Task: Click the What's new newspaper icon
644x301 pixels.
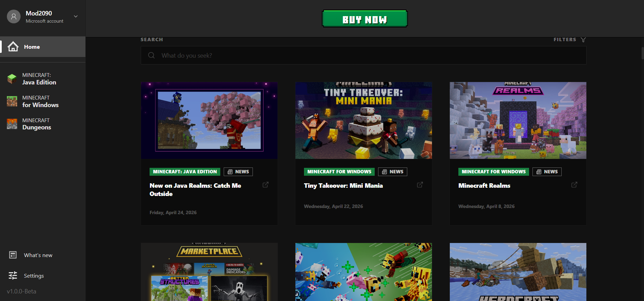Action: (x=13, y=255)
